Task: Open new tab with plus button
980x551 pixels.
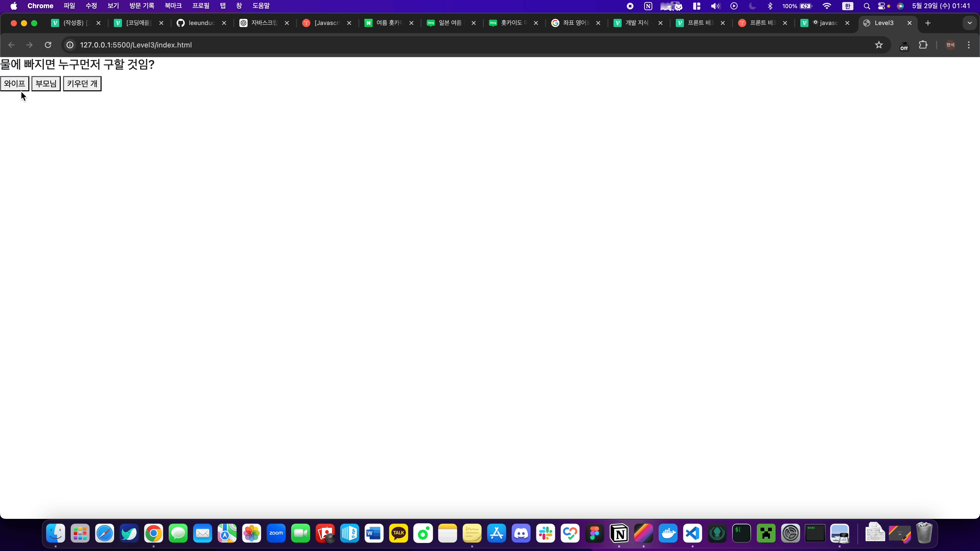Action: click(x=928, y=23)
